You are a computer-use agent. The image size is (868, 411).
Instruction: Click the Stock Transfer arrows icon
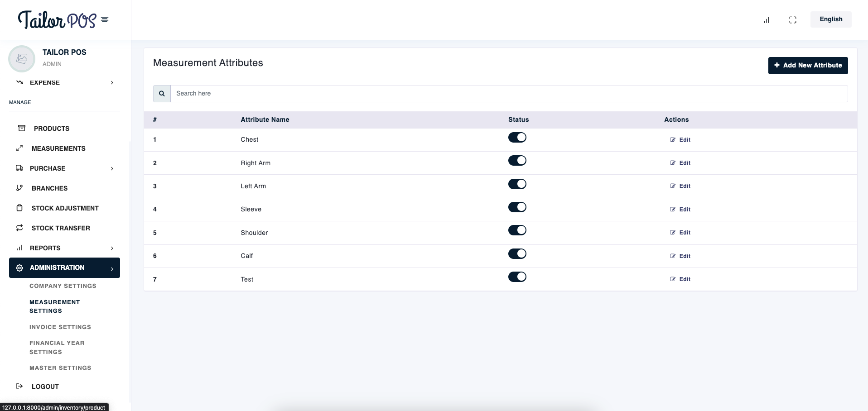(x=19, y=228)
